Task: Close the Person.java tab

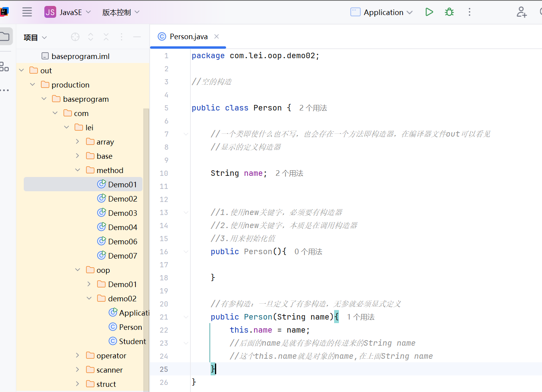Action: tap(217, 37)
